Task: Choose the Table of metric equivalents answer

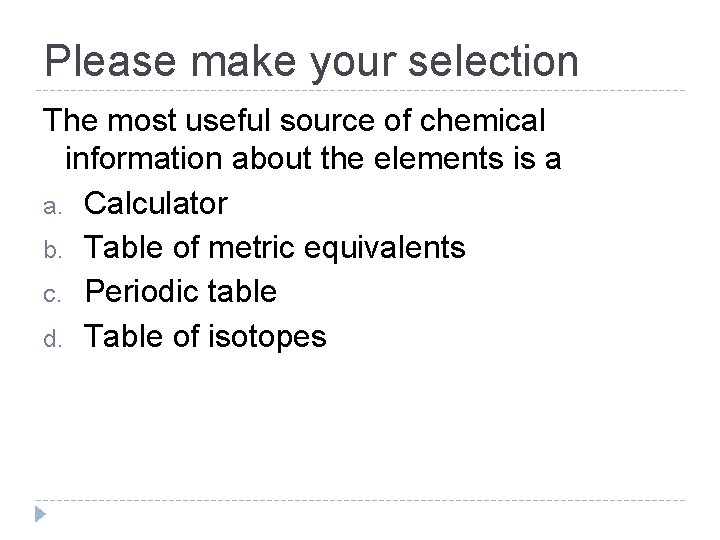Action: [274, 248]
